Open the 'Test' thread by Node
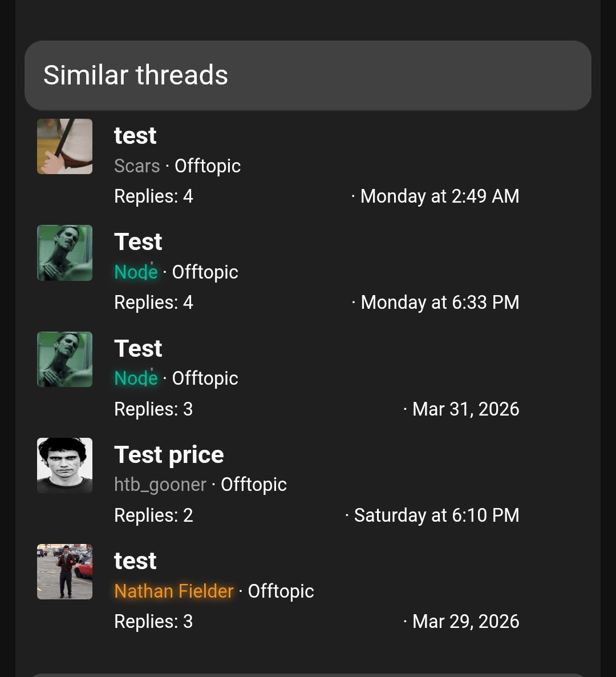The height and width of the screenshot is (677, 616). pyautogui.click(x=137, y=241)
